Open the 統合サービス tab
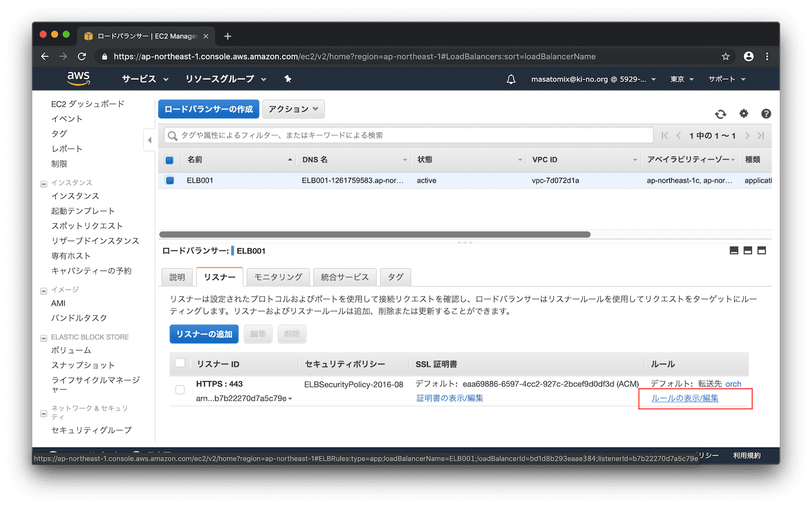This screenshot has width=812, height=507. [x=345, y=277]
